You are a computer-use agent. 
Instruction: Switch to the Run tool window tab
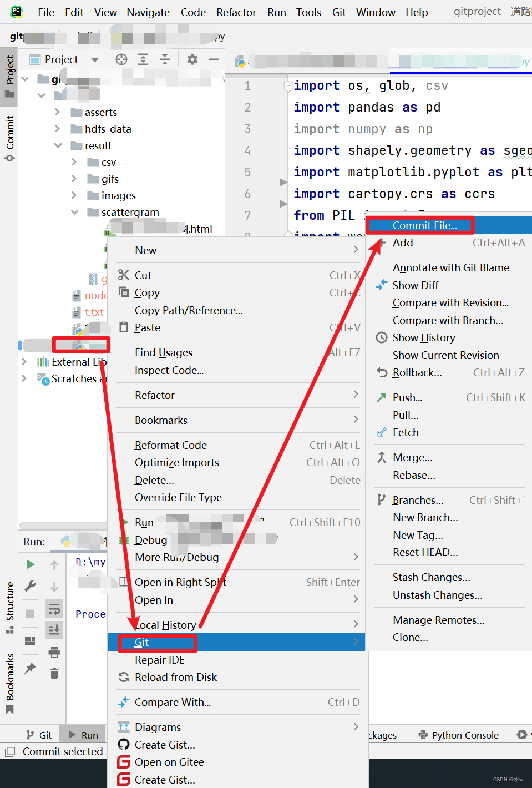click(x=83, y=735)
